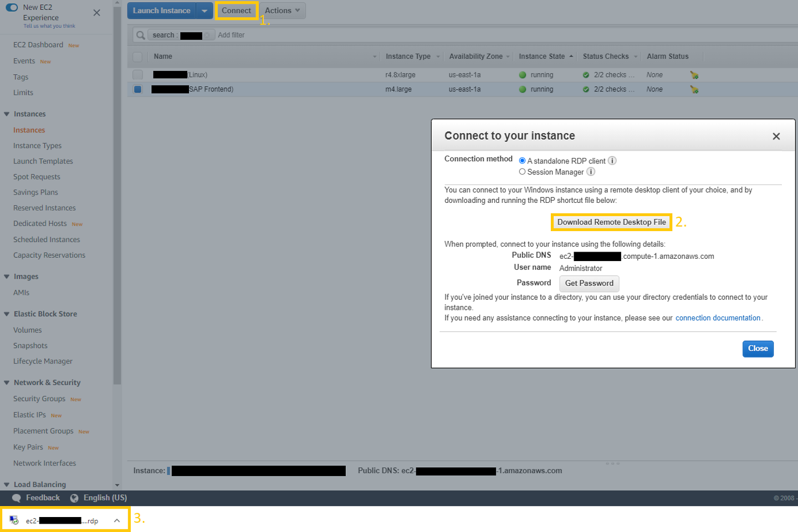Viewport: 798px width, 532px height.
Task: Click Download Remote Desktop File button
Action: (611, 222)
